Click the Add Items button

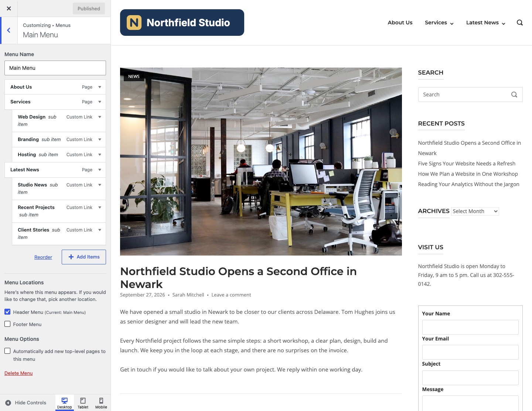tap(84, 257)
